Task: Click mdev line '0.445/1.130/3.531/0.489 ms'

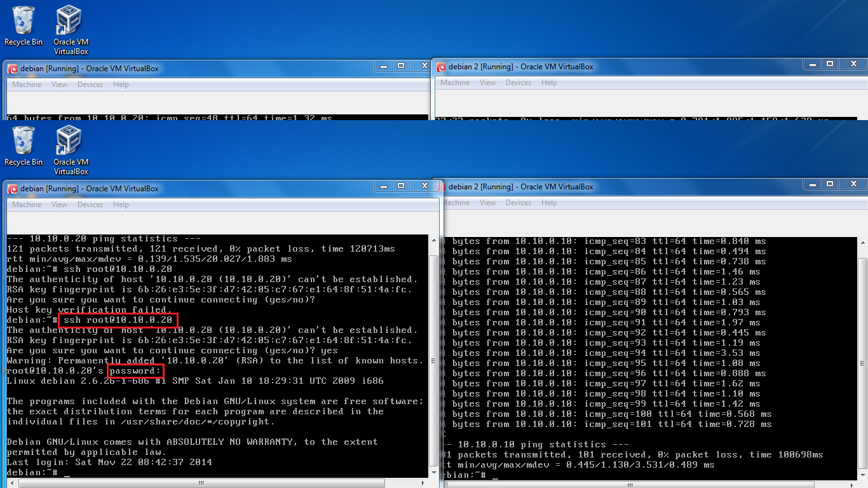Action: click(x=580, y=465)
